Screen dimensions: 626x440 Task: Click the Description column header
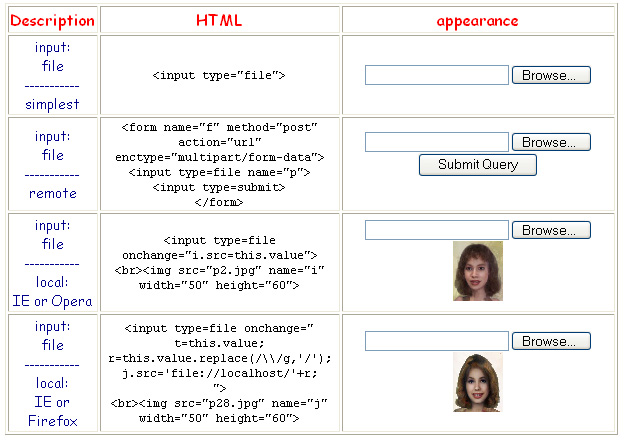(53, 20)
